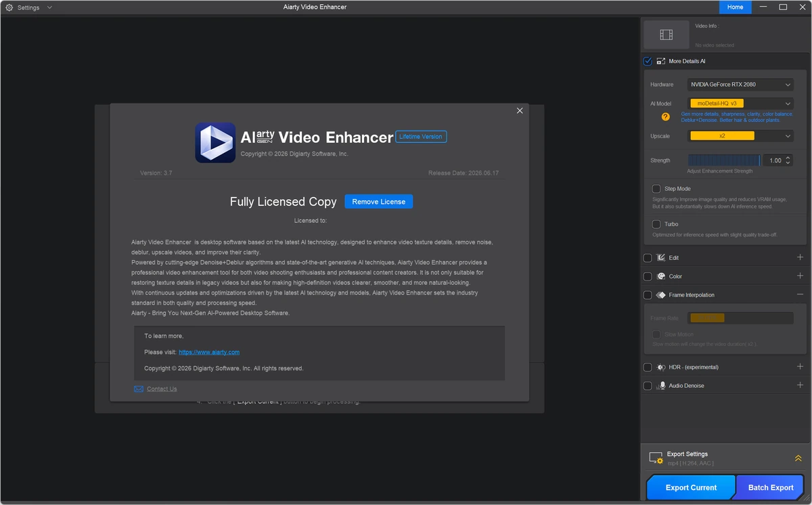Close the About dialog
This screenshot has height=505, width=812.
point(520,110)
